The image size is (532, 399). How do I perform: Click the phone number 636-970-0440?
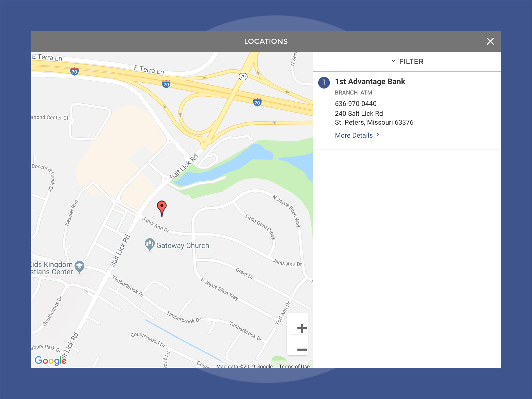tap(356, 104)
